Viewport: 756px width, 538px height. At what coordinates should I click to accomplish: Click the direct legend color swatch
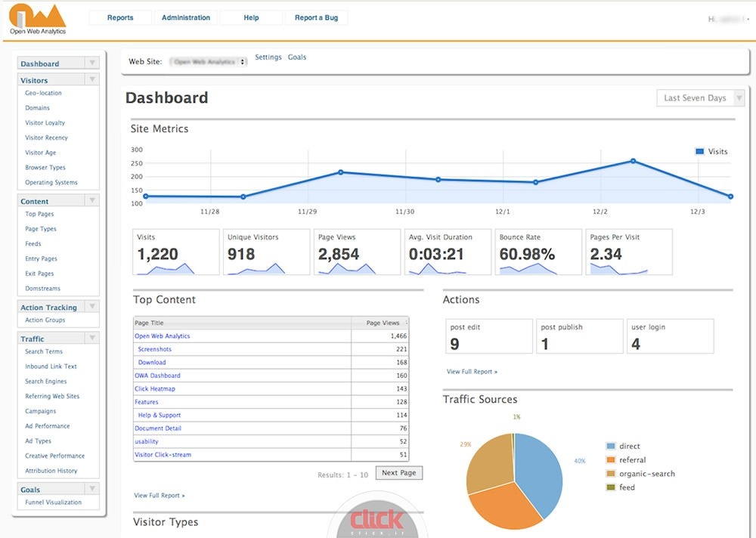(x=611, y=447)
